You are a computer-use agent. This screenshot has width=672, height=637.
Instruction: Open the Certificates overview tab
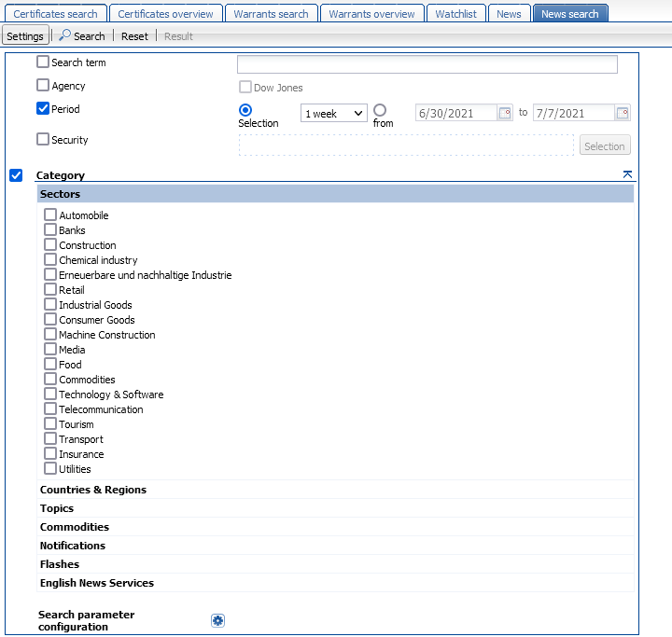point(166,14)
